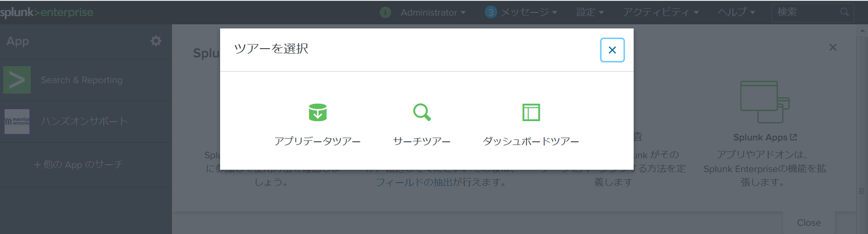The width and height of the screenshot is (868, 234).
Task: Click the search magnifier icon in header
Action: [844, 12]
